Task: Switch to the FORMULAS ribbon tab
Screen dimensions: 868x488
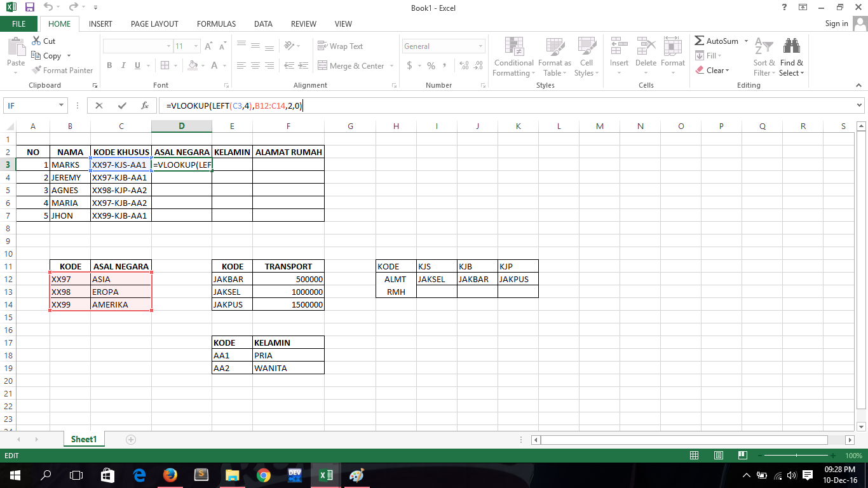Action: pyautogui.click(x=215, y=24)
